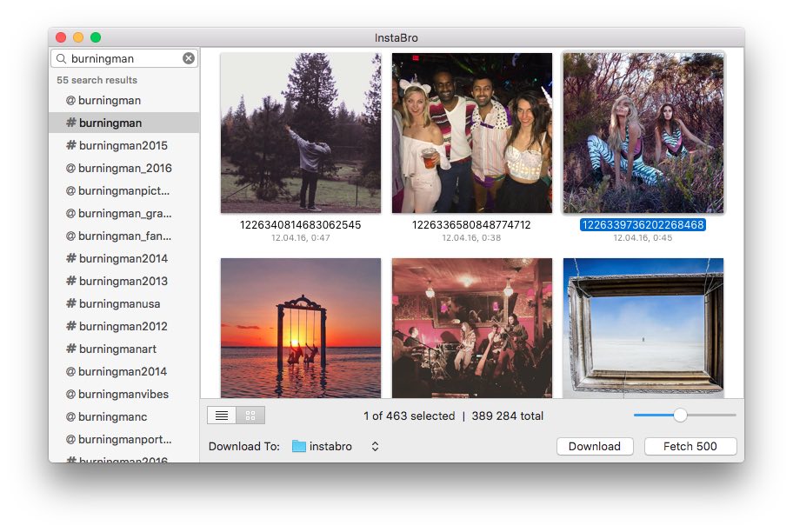This screenshot has height=532, width=793.
Task: Select the @burningman user result
Action: pos(124,100)
